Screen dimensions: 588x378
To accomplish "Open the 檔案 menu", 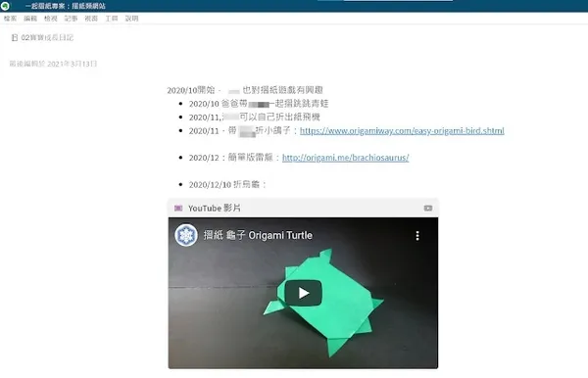I will (10, 19).
